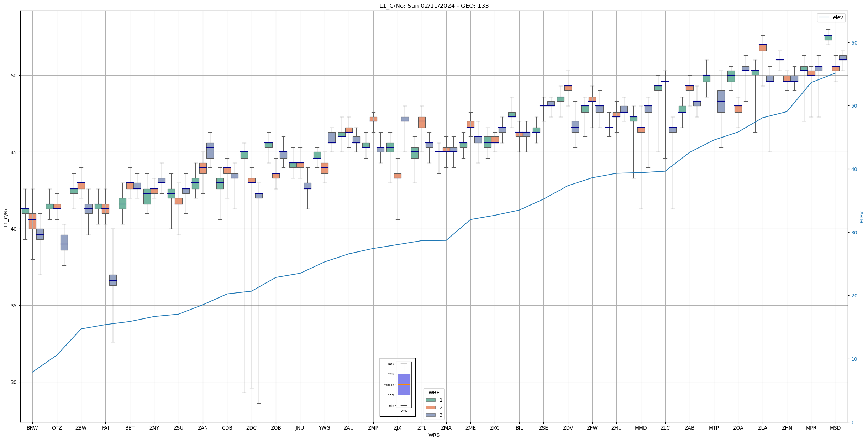Click the elev legend entry
868x441 pixels.
coord(831,17)
